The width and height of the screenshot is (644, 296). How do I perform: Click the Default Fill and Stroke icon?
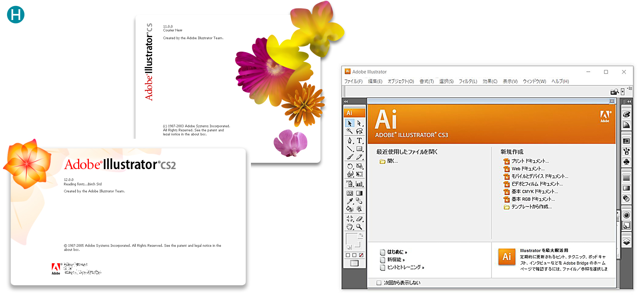pyautogui.click(x=349, y=247)
